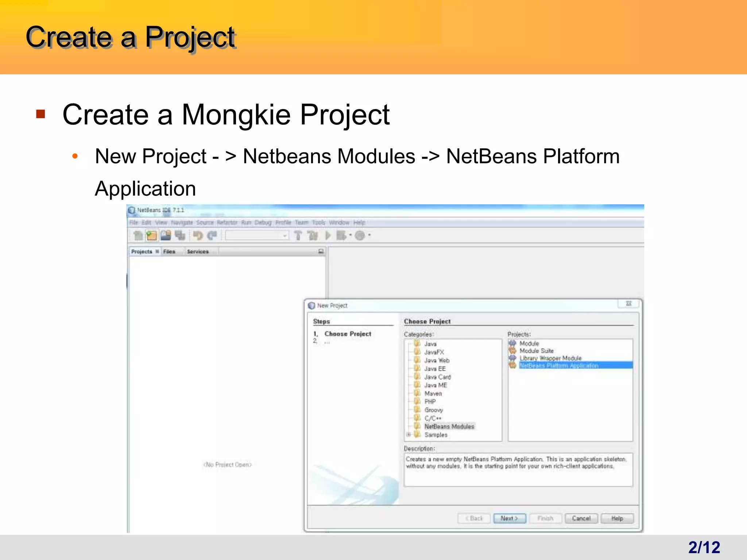The width and height of the screenshot is (747, 560).
Task: Click the Open Project toolbar icon
Action: (x=166, y=236)
